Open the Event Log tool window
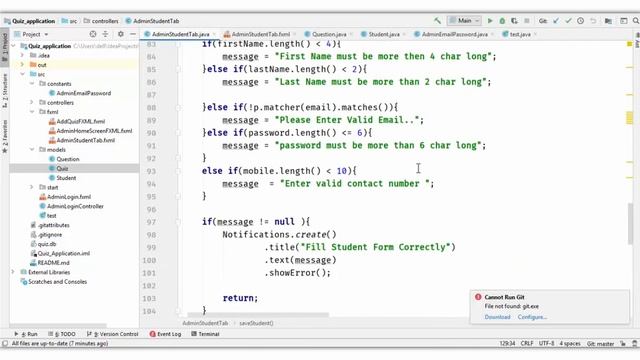Image resolution: width=640 pixels, height=360 pixels. pyautogui.click(x=165, y=334)
